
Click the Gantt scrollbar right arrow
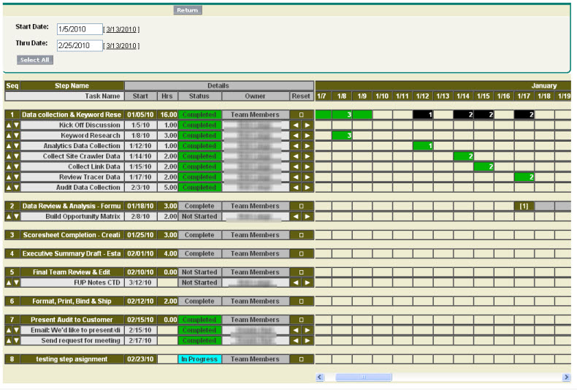click(566, 377)
